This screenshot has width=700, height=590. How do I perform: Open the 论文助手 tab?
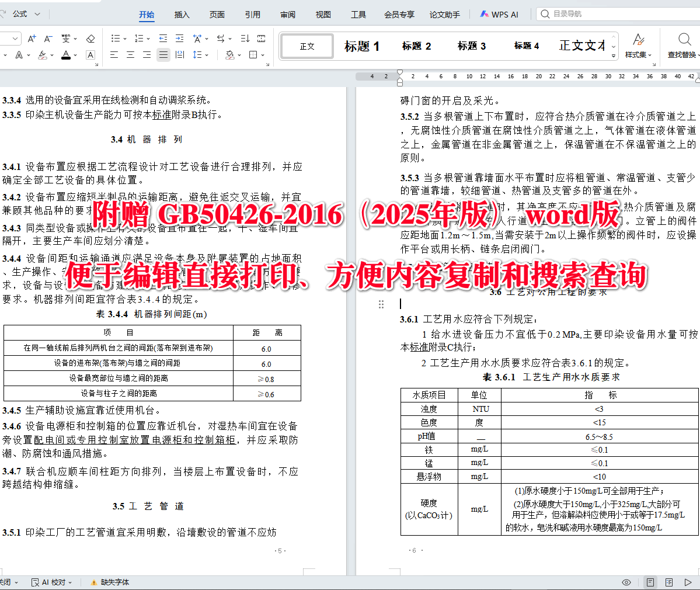click(445, 14)
